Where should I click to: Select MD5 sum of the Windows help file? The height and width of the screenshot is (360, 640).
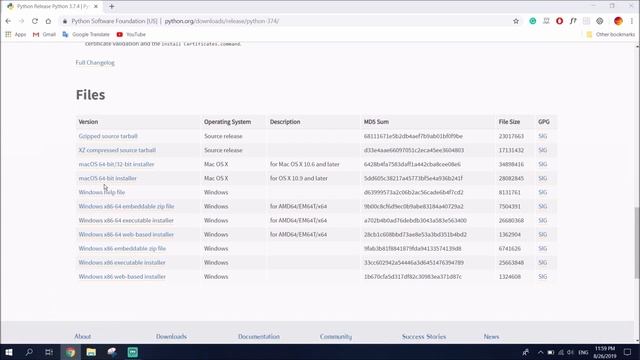click(413, 192)
